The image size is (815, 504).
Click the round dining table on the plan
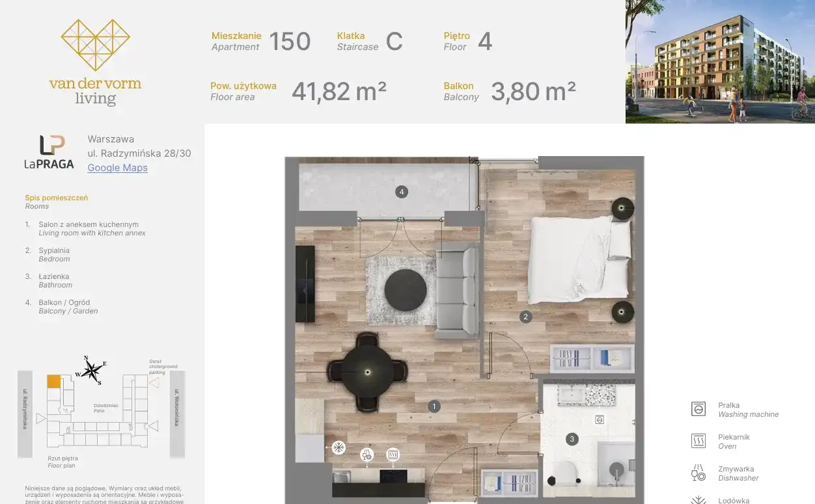click(368, 371)
